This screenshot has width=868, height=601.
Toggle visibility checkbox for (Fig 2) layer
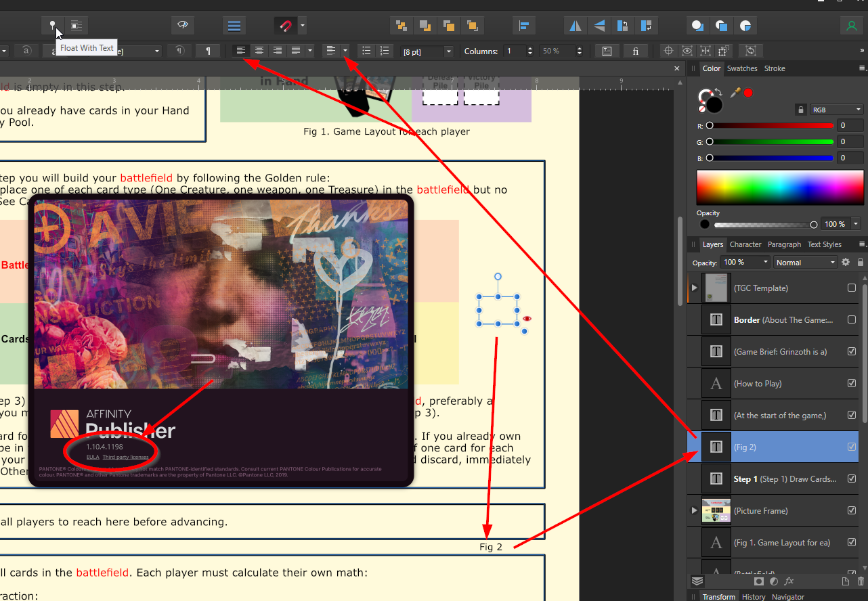point(852,447)
